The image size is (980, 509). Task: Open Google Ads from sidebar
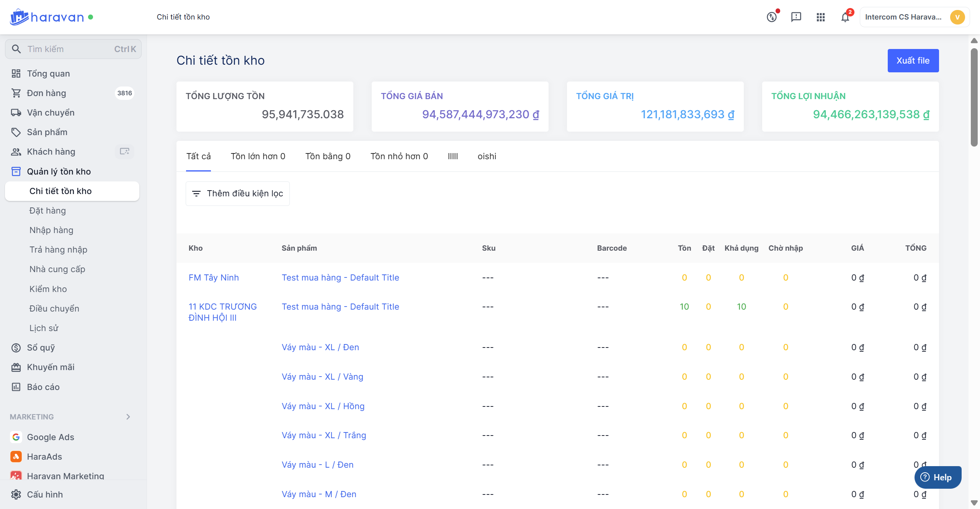coord(51,437)
